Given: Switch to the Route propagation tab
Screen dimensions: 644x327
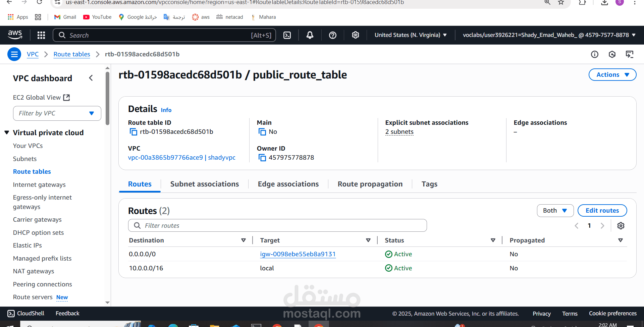Looking at the screenshot, I should click(x=370, y=184).
